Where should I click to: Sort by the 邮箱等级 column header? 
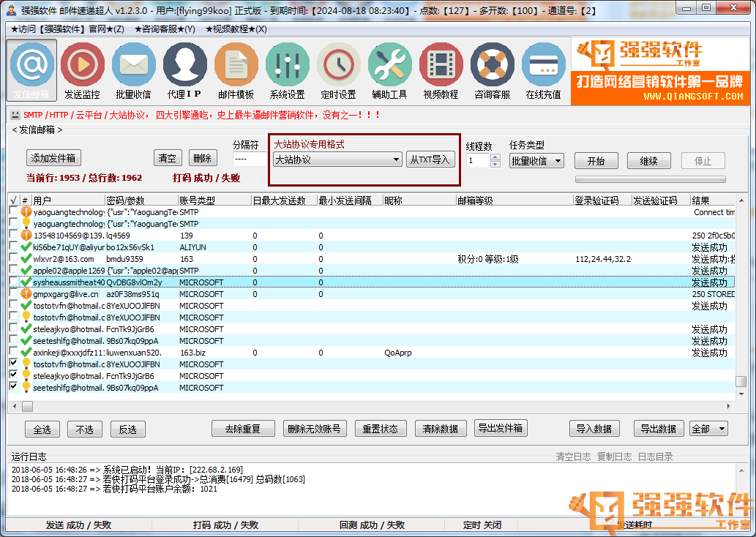(515, 200)
